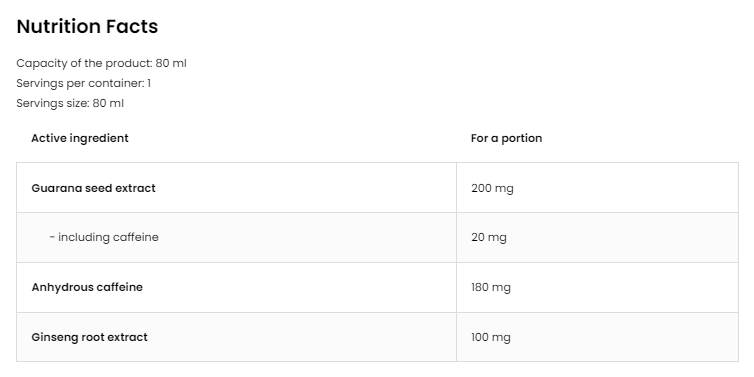Select the including caffeine sub-row label
Screen dimensions: 754x377
pos(104,237)
